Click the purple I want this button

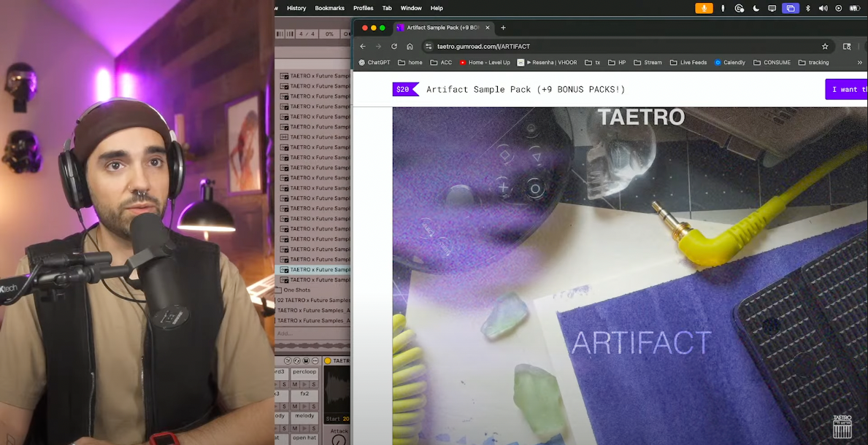[846, 89]
